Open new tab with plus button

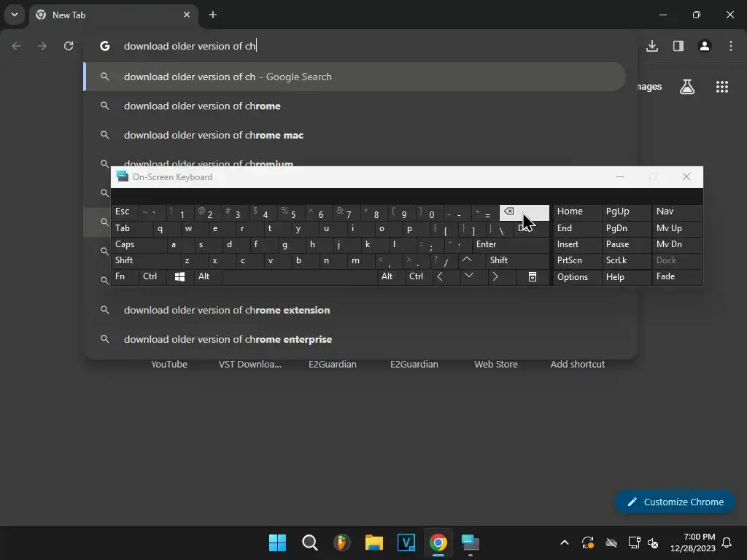[213, 15]
